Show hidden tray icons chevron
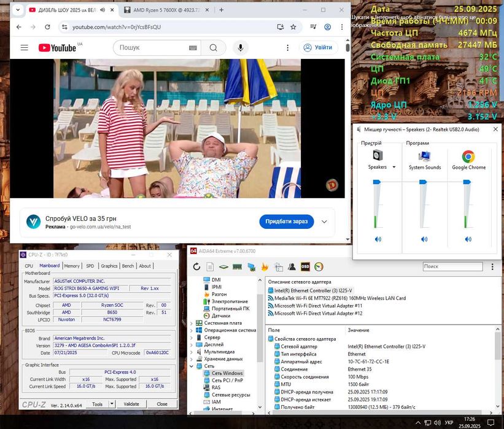The image size is (504, 429). tap(418, 423)
